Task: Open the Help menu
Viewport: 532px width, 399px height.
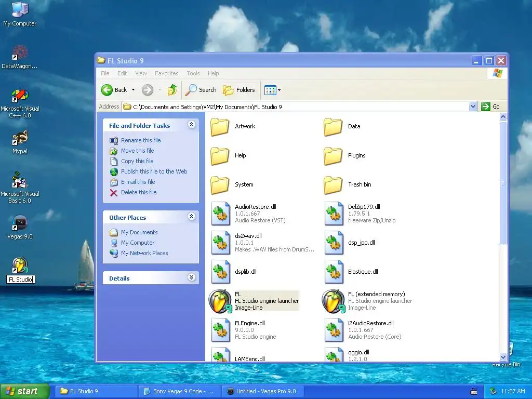Action: tap(214, 73)
